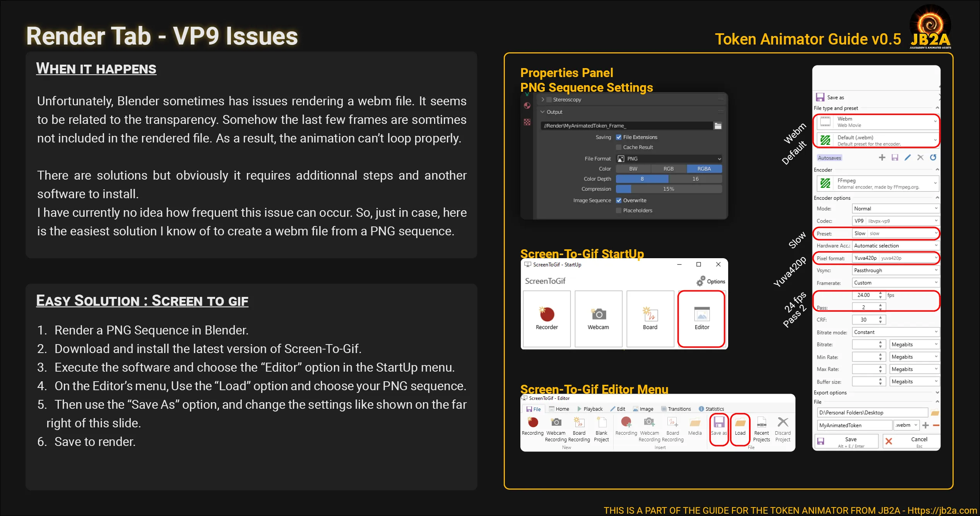The height and width of the screenshot is (516, 980).
Task: Open the Playback tab
Action: [x=590, y=409]
